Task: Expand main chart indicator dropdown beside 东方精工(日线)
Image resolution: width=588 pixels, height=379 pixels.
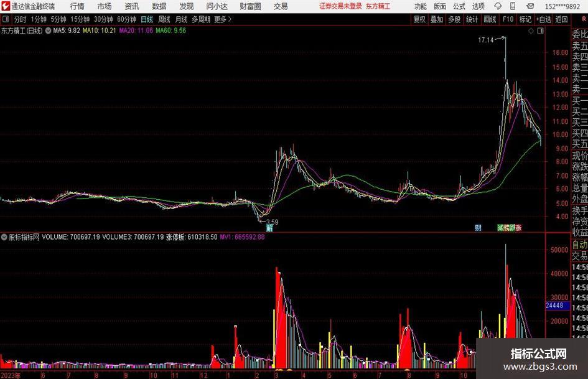Action: pos(48,30)
